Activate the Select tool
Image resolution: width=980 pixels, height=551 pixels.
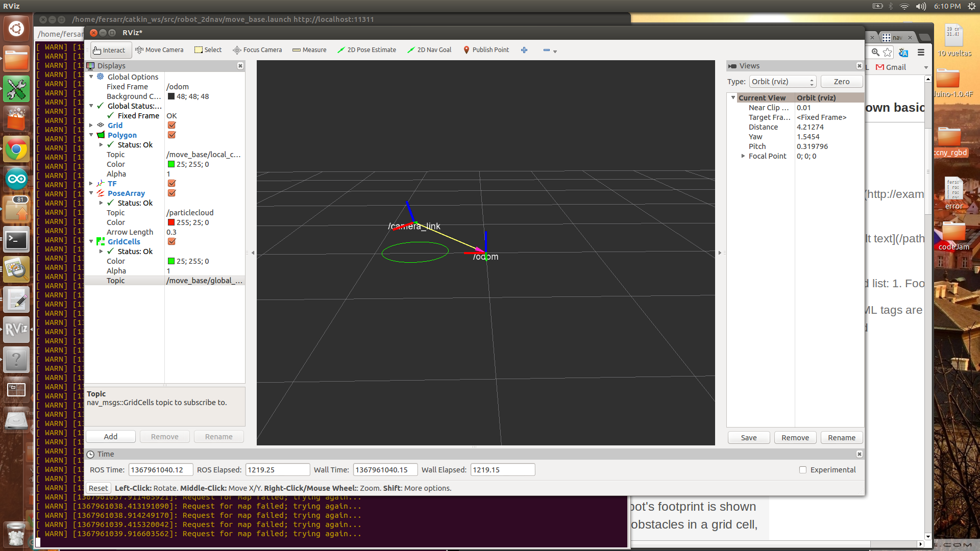pos(208,50)
